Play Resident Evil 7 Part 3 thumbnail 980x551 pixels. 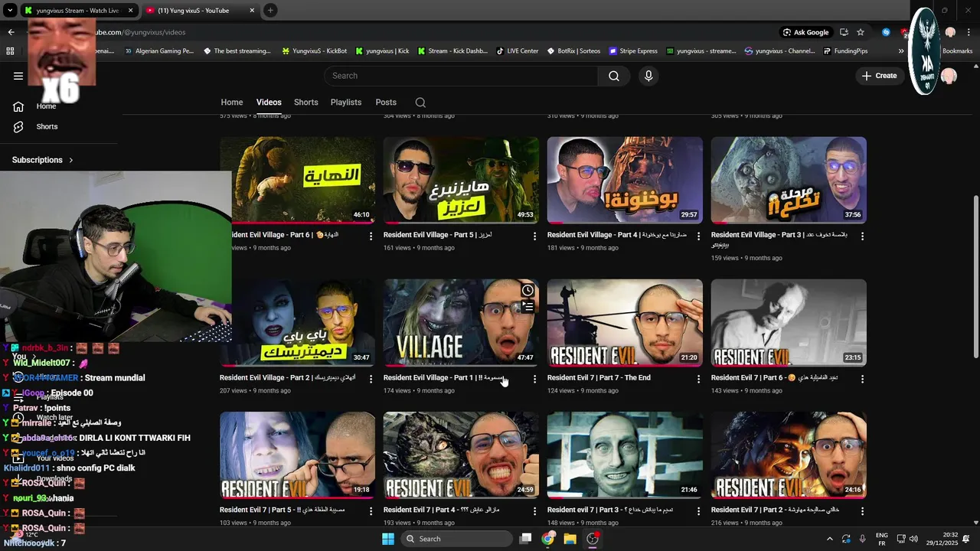tap(625, 455)
